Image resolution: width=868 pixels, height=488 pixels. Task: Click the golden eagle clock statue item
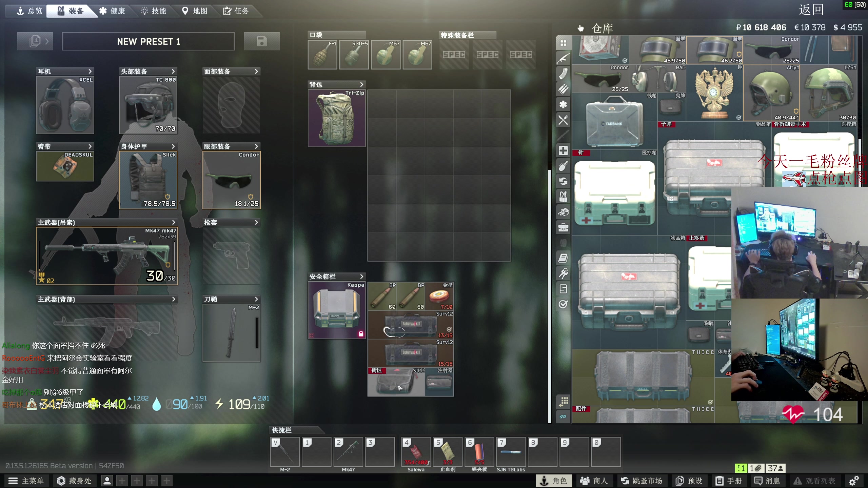coord(714,93)
